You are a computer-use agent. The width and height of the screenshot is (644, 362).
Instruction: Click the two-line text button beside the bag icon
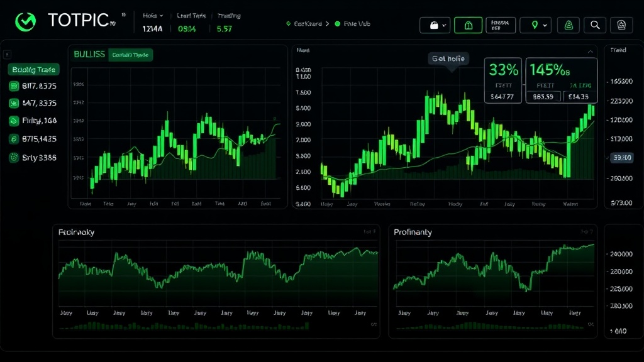click(501, 25)
